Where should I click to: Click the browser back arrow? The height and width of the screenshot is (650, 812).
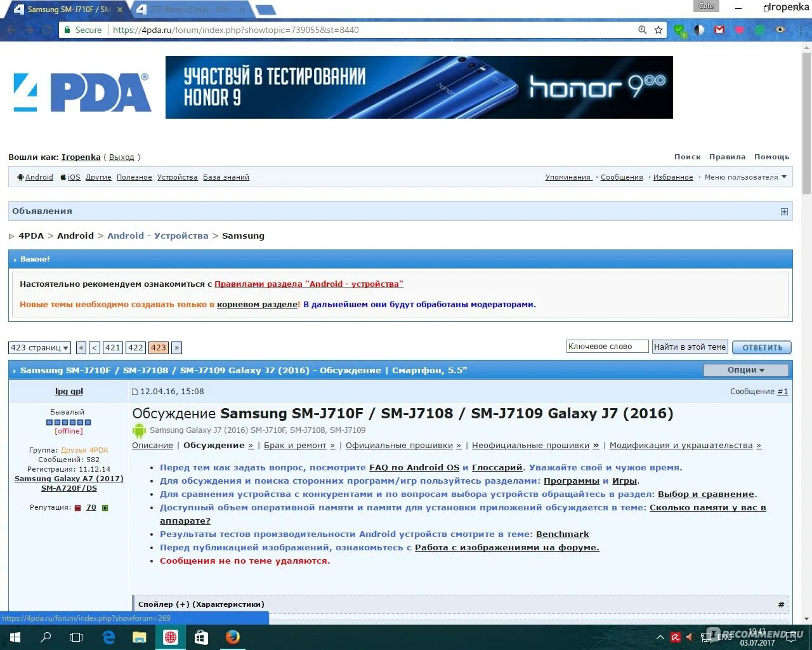[x=11, y=30]
